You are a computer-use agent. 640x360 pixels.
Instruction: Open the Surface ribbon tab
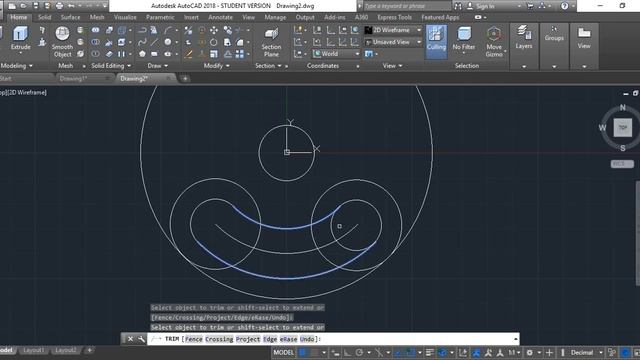(x=70, y=17)
